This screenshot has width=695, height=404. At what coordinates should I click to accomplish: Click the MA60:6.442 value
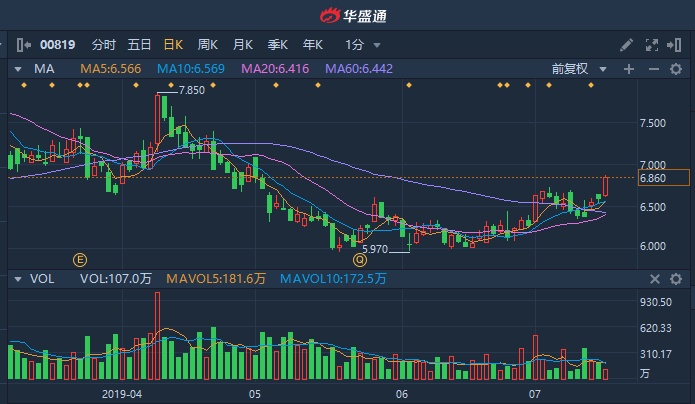[359, 69]
